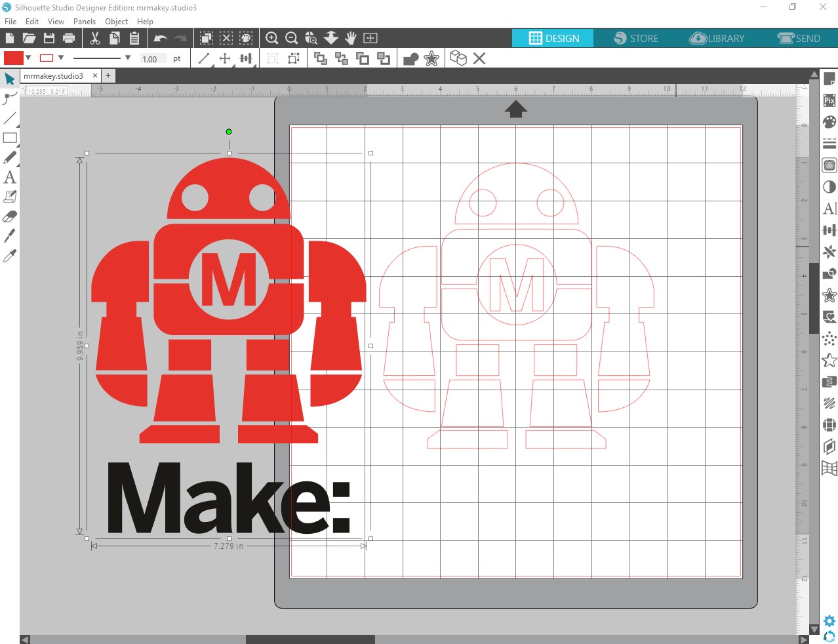Viewport: 838px width, 644px height.
Task: Open the View menu
Action: pos(56,21)
